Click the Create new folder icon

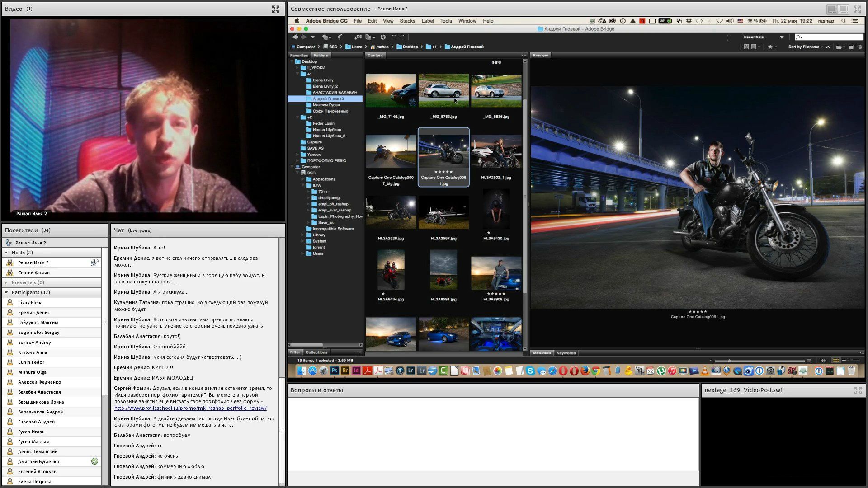click(x=851, y=47)
